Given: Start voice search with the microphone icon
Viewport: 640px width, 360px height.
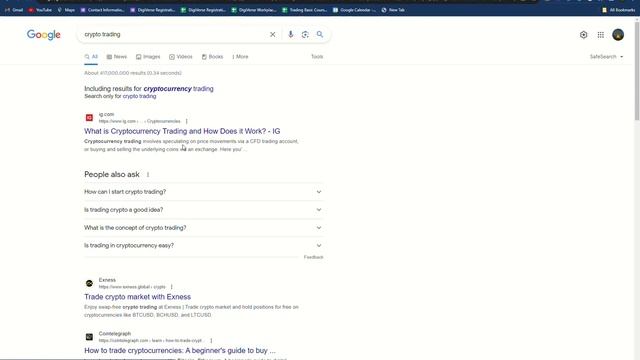Looking at the screenshot, I should point(291,35).
